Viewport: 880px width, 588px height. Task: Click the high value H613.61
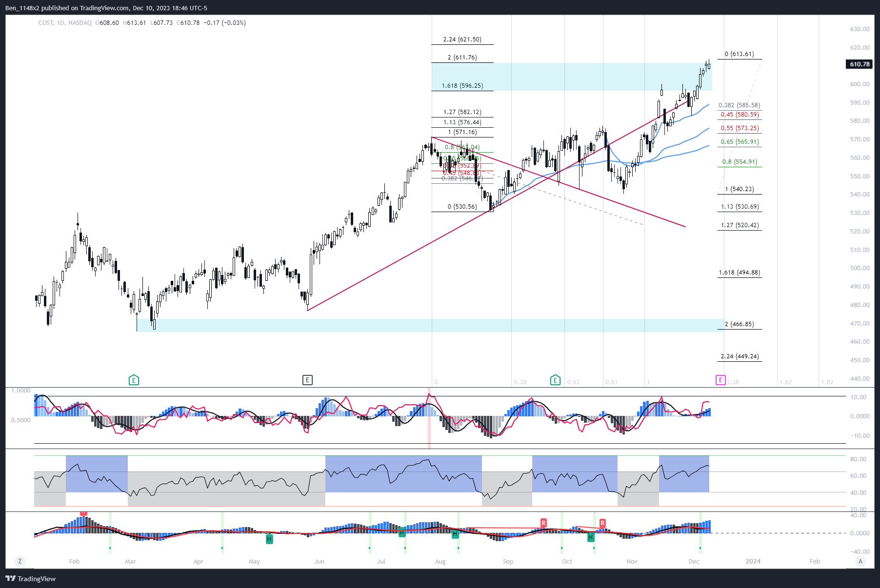click(x=135, y=23)
